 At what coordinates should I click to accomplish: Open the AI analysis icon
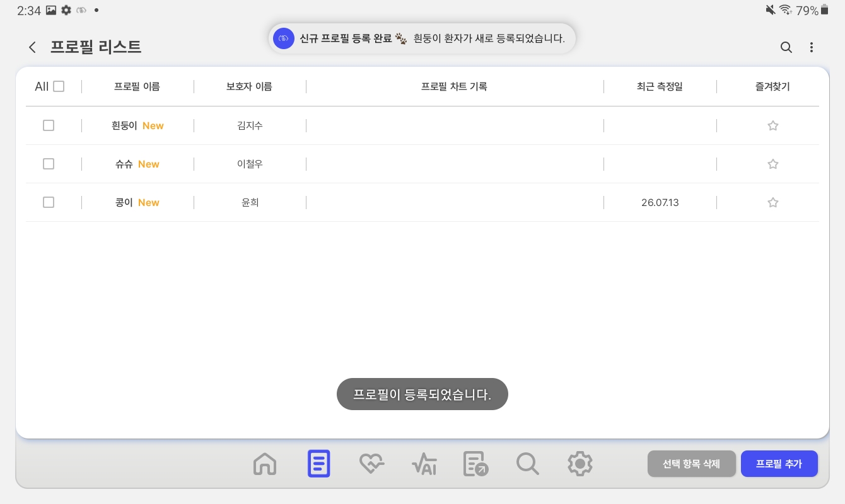coord(424,464)
